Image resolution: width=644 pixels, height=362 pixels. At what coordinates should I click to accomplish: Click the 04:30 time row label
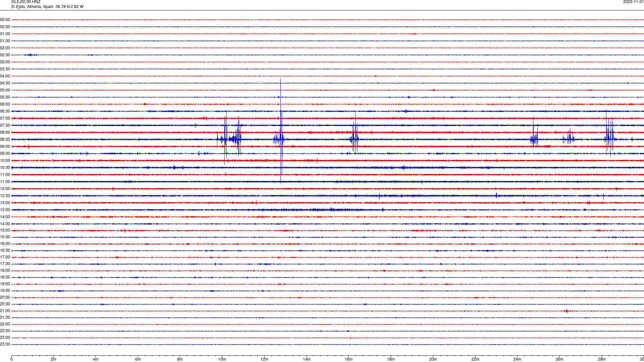click(5, 83)
